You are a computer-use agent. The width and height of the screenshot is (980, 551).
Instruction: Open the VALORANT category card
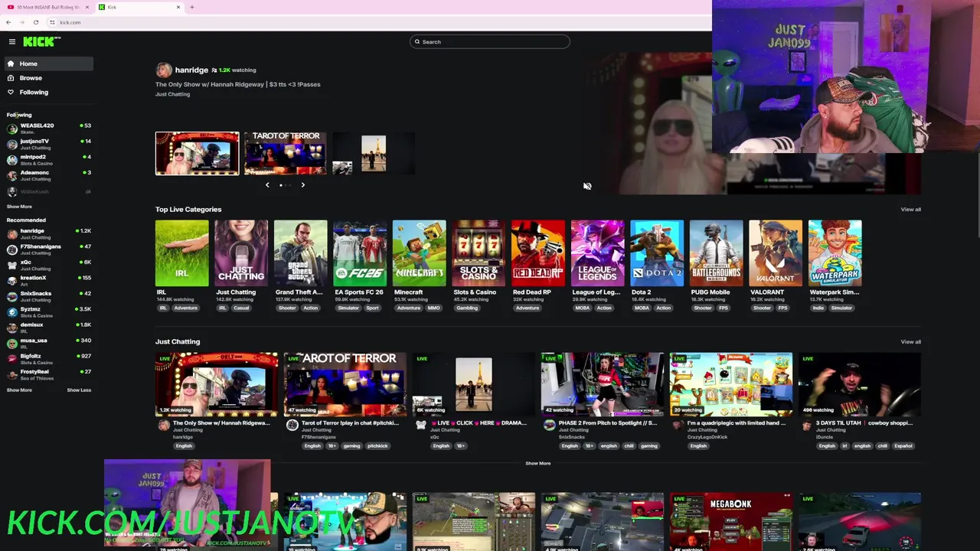pyautogui.click(x=776, y=253)
